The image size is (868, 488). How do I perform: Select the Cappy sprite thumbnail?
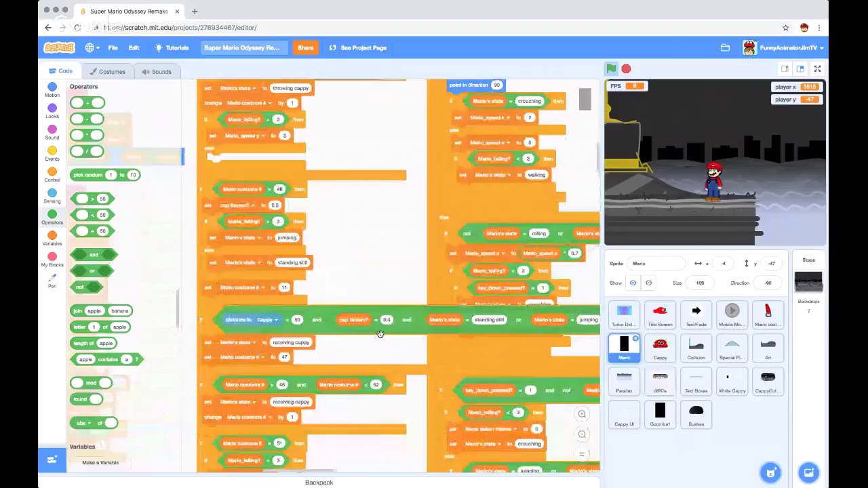pyautogui.click(x=660, y=348)
